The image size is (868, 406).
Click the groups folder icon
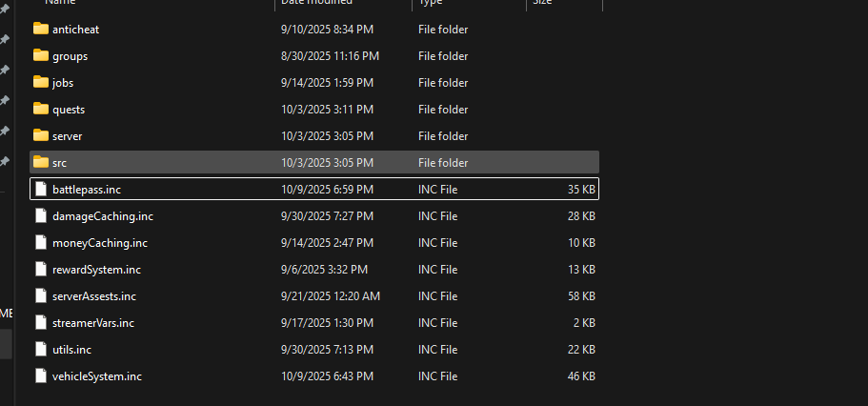coord(40,55)
